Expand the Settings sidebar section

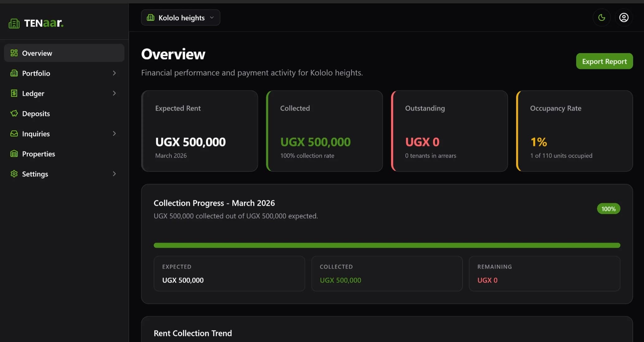[x=114, y=173]
